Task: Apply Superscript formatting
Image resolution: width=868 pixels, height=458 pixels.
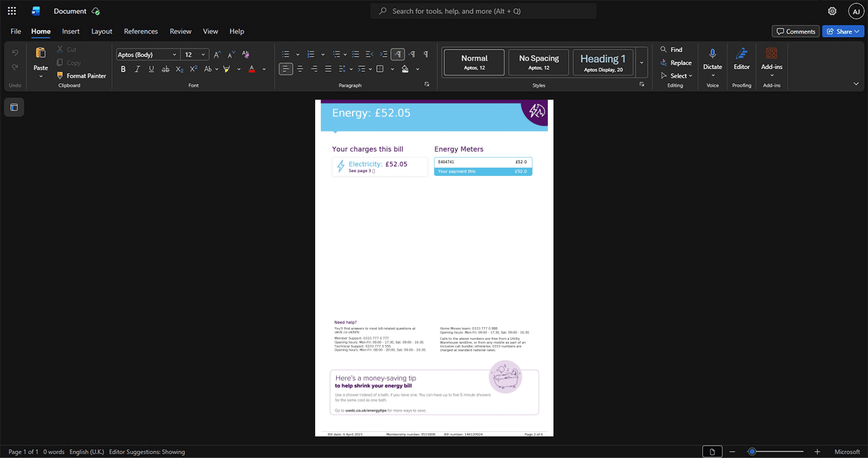Action: pos(193,69)
